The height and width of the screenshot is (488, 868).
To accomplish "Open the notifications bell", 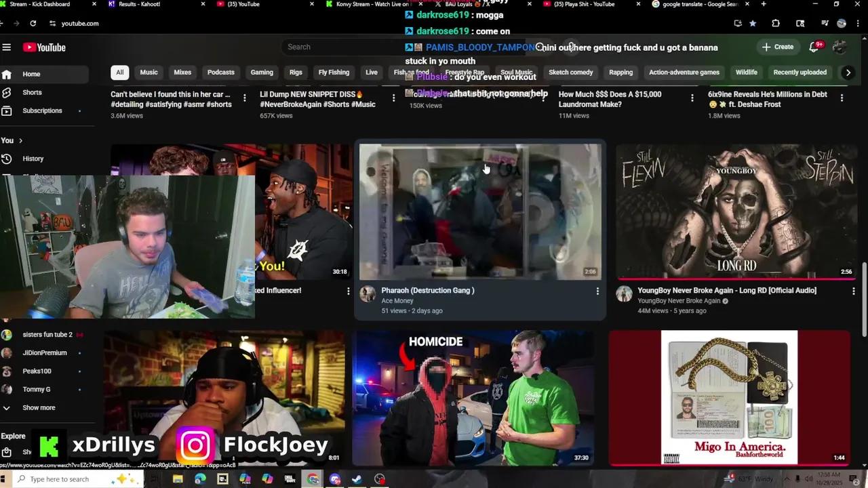I will [814, 47].
